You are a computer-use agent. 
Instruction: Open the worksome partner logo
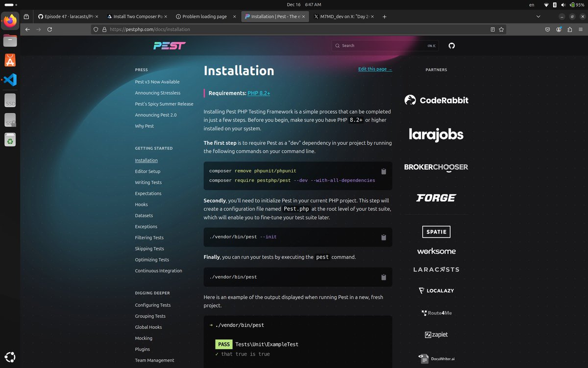click(x=436, y=251)
